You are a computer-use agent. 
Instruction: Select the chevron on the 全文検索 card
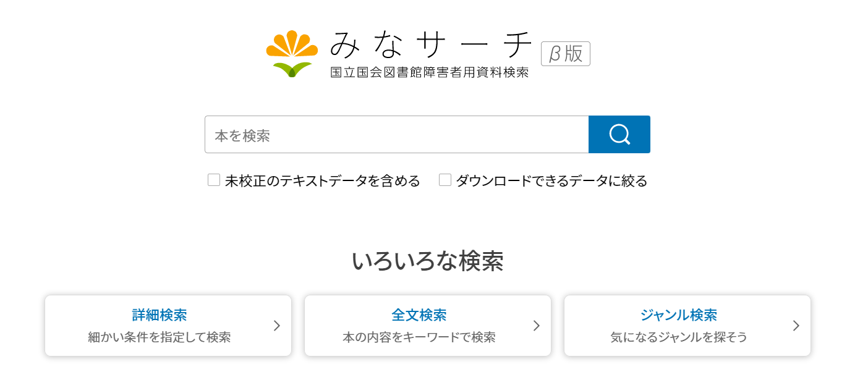pos(536,326)
